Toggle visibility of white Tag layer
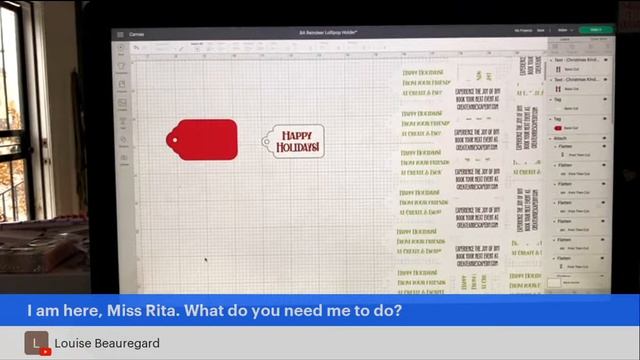The width and height of the screenshot is (640, 360). pos(605,100)
